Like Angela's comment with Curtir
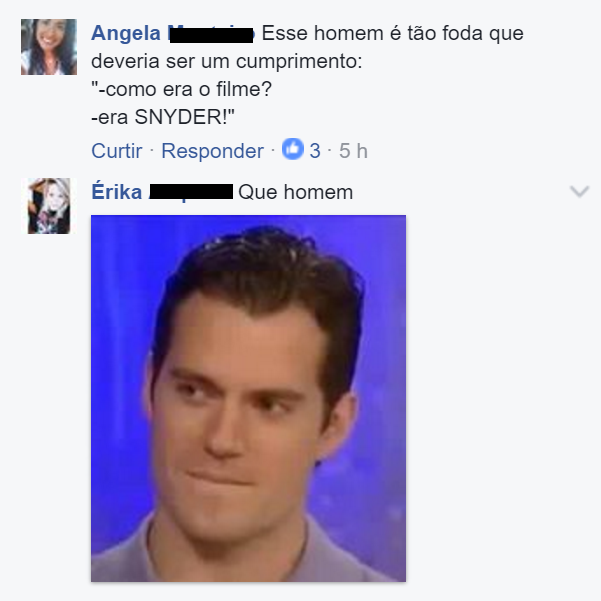The width and height of the screenshot is (601, 601). click(x=117, y=151)
